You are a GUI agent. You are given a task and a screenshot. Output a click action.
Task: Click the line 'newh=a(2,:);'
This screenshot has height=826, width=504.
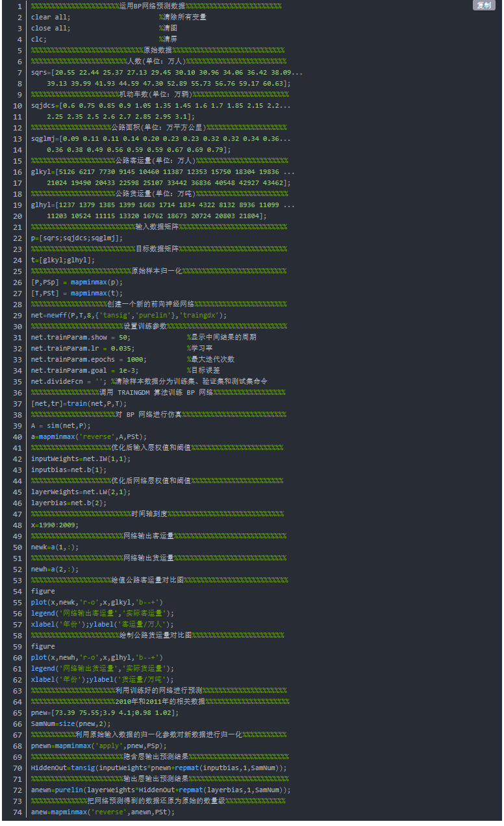pos(55,569)
